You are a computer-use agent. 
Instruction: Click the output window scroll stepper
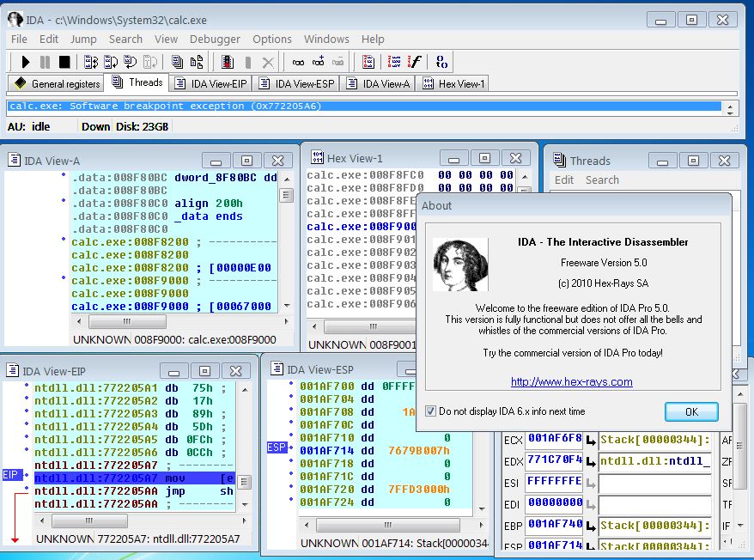click(x=731, y=109)
